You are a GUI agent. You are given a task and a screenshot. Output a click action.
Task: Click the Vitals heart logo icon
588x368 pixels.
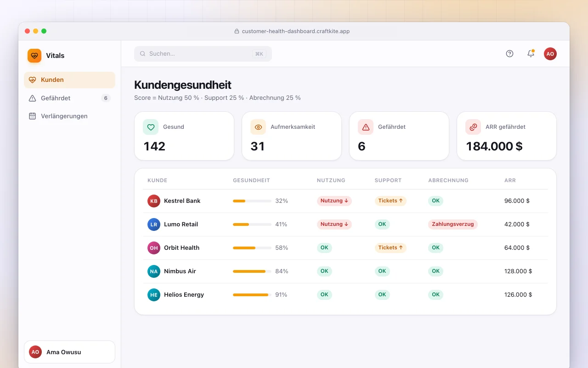pos(34,56)
